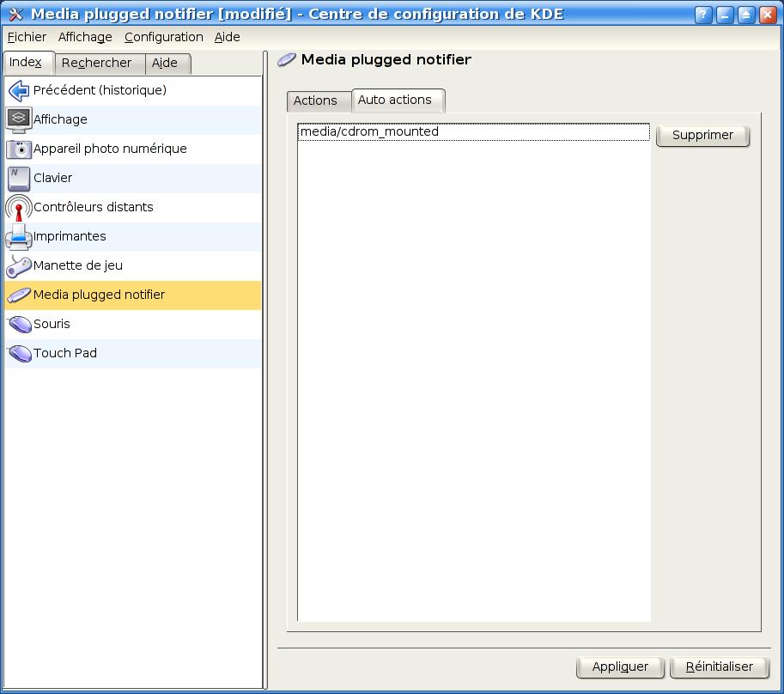Screen dimensions: 784x694
Task: Open the Fichier menu
Action: 27,37
